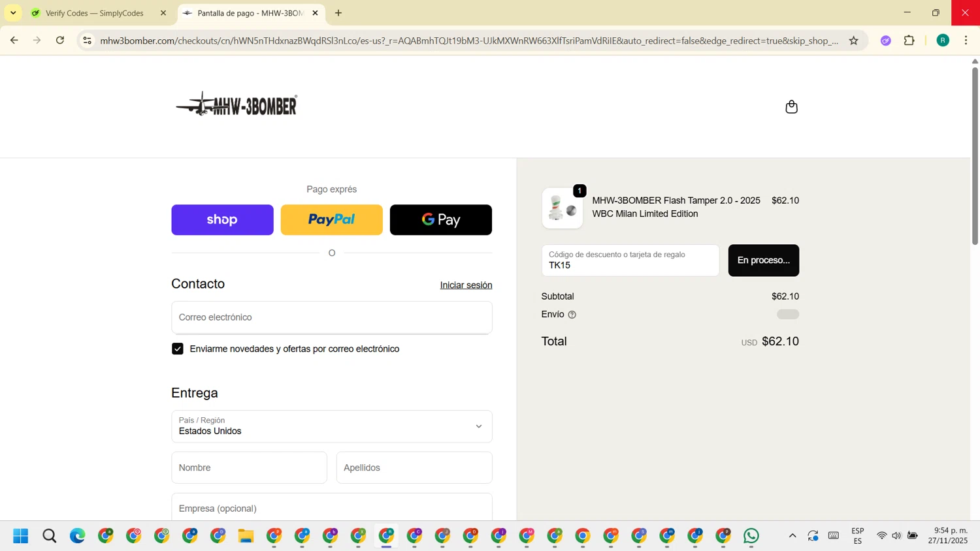Bookmark this page with the star icon
Viewport: 980px width, 551px height.
coord(853,40)
